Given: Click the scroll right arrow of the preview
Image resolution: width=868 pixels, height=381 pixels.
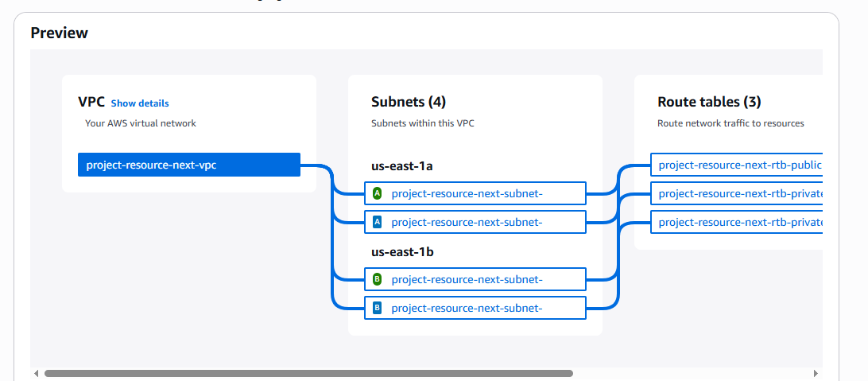Looking at the screenshot, I should click(x=816, y=373).
